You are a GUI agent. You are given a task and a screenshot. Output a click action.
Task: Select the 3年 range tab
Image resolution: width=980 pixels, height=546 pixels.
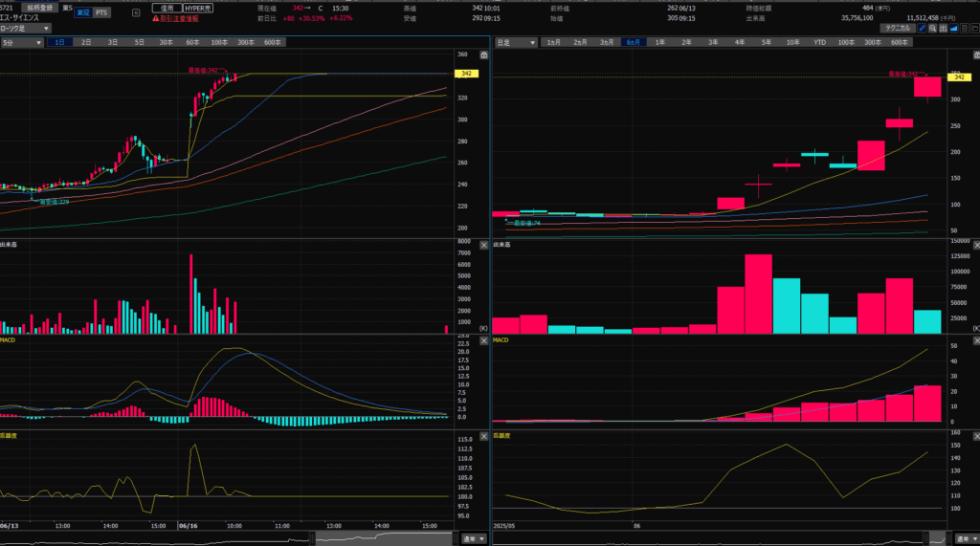[x=713, y=42]
